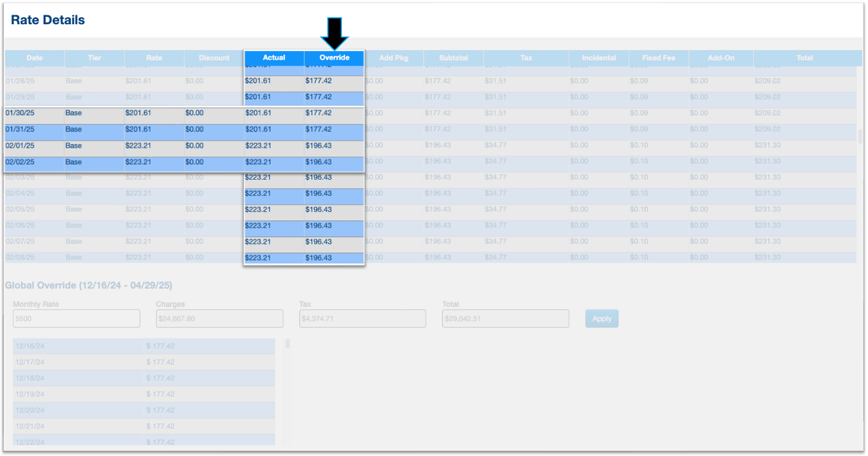868x456 pixels.
Task: Edit the Override value for 02/01/25
Action: point(333,146)
